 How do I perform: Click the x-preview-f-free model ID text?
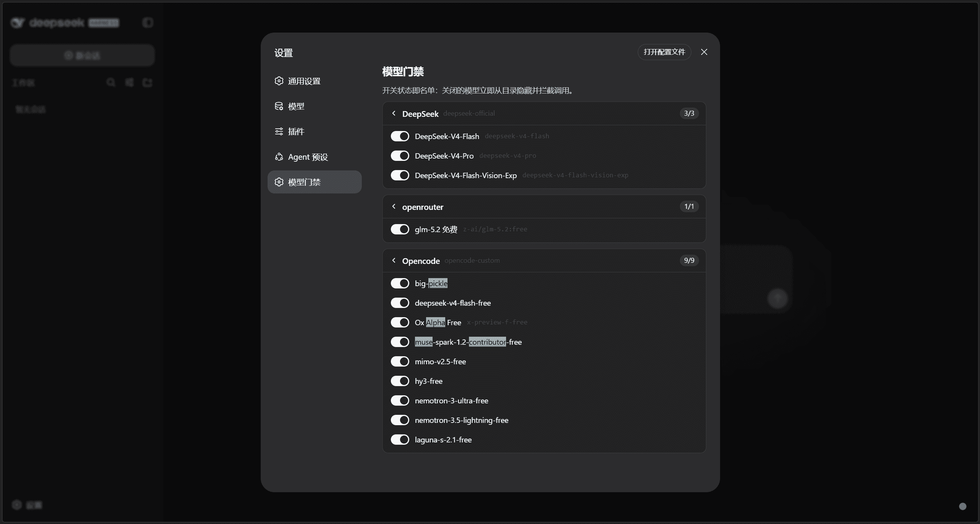point(497,323)
